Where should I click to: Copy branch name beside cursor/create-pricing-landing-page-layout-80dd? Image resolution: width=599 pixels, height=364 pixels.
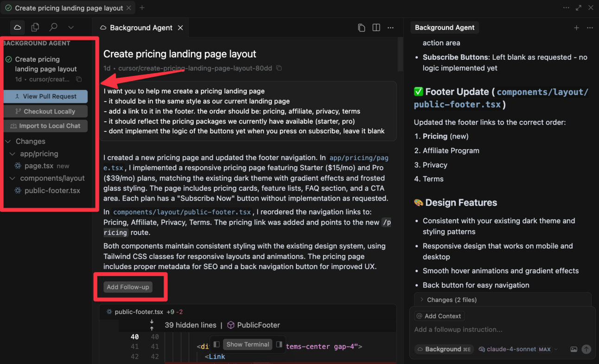coord(279,68)
